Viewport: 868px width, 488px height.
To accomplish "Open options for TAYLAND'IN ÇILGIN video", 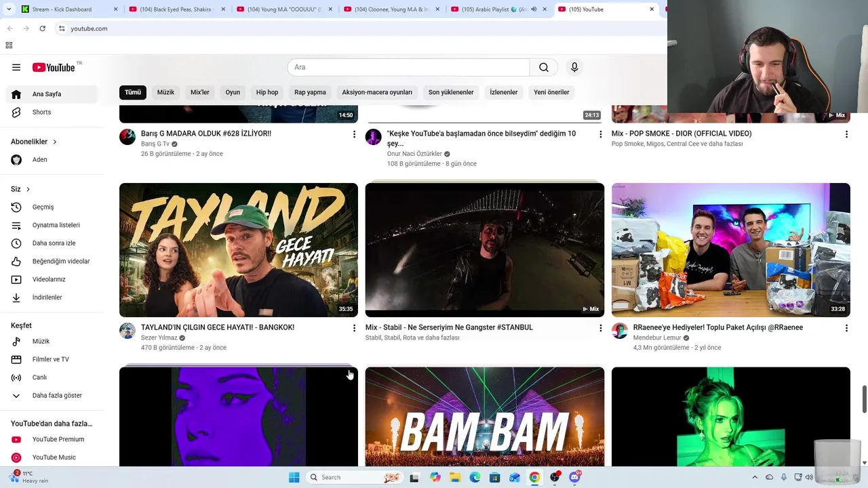I will point(354,328).
